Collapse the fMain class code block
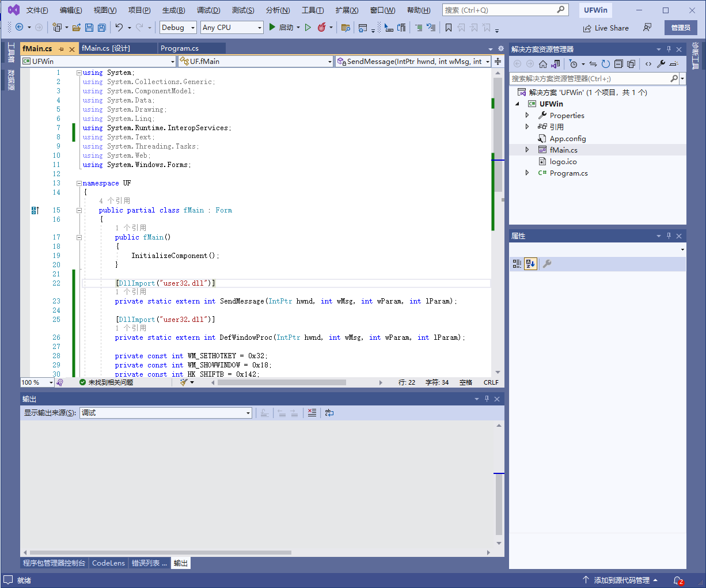Image resolution: width=706 pixels, height=588 pixels. click(x=79, y=210)
